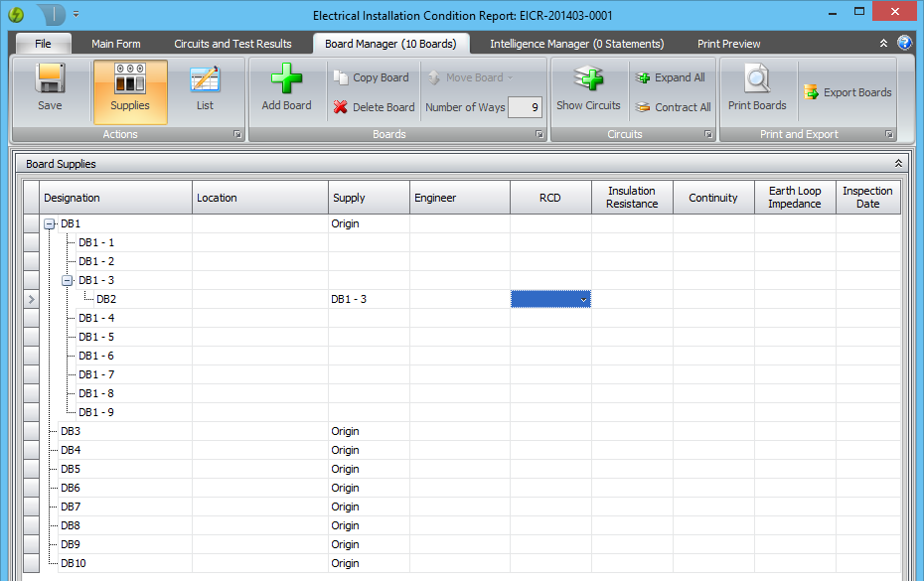Switch to the Print Preview tab
The image size is (924, 581).
pyautogui.click(x=728, y=44)
